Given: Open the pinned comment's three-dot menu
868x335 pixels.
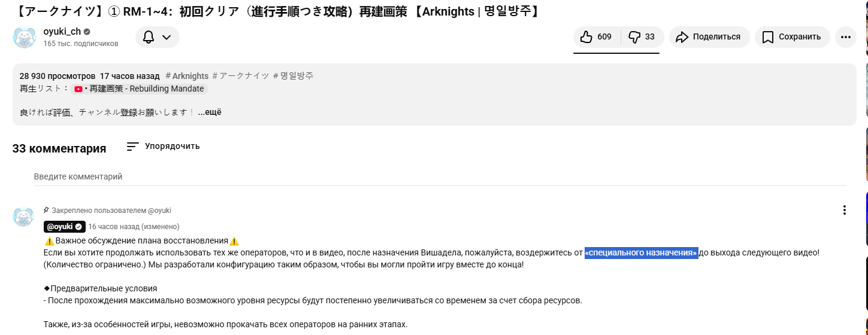Looking at the screenshot, I should pyautogui.click(x=845, y=210).
